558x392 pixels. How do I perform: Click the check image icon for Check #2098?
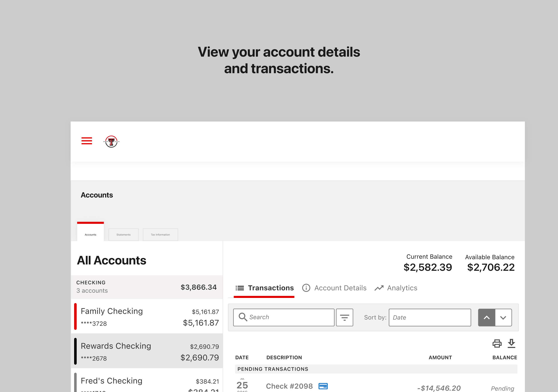tap(323, 386)
